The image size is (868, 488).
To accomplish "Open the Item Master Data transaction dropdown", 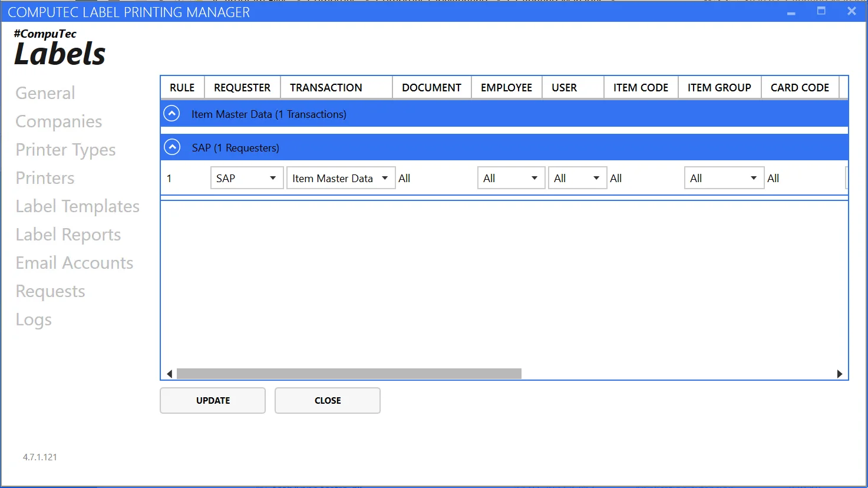I will pos(341,178).
